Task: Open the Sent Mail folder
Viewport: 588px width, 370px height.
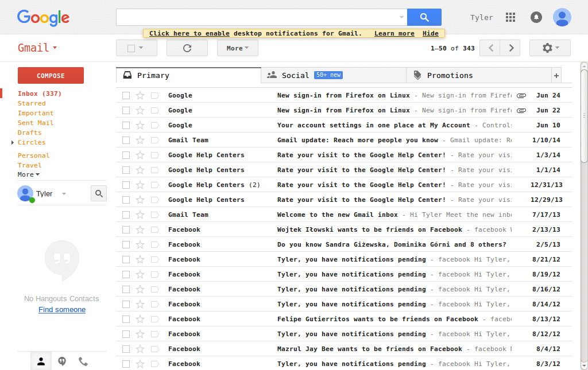Action: (x=36, y=123)
